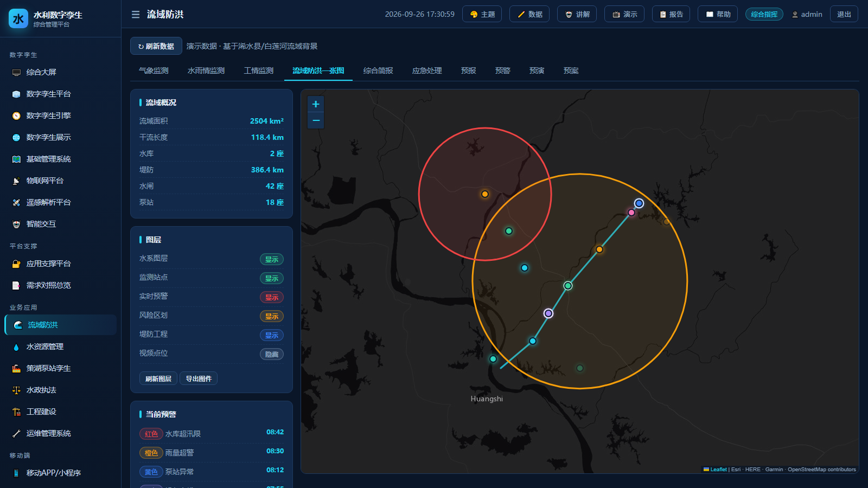Open the 主题 theme button

pos(482,14)
